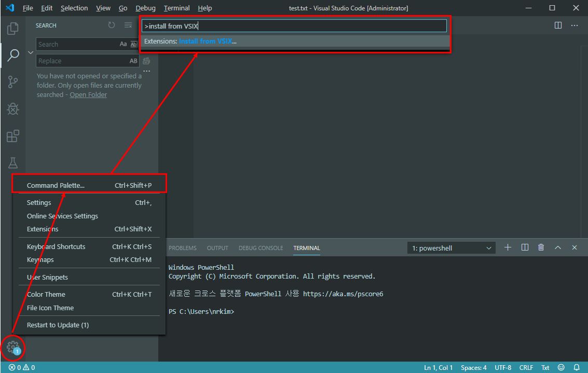This screenshot has width=588, height=373.
Task: Switch to the OUTPUT tab
Action: coord(217,247)
